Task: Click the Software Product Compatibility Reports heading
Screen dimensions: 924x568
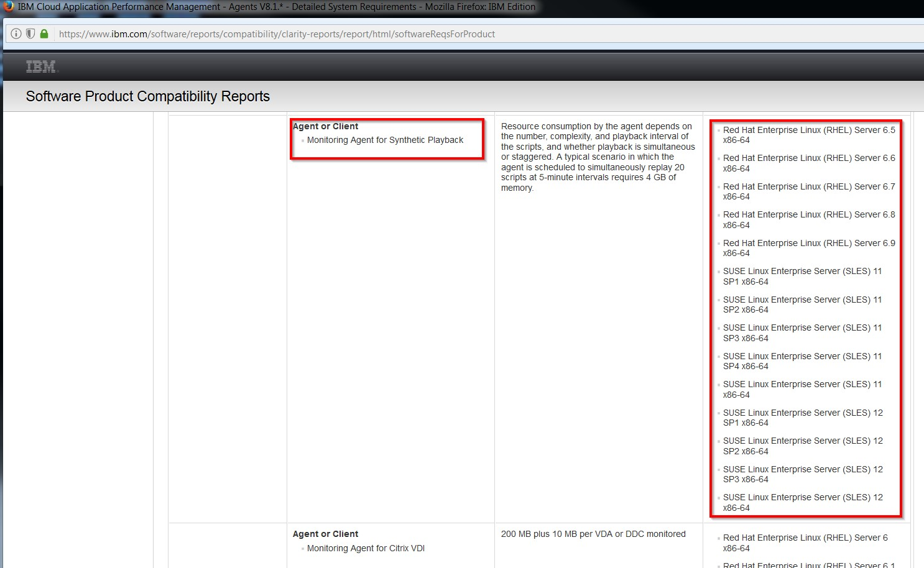Action: point(148,96)
